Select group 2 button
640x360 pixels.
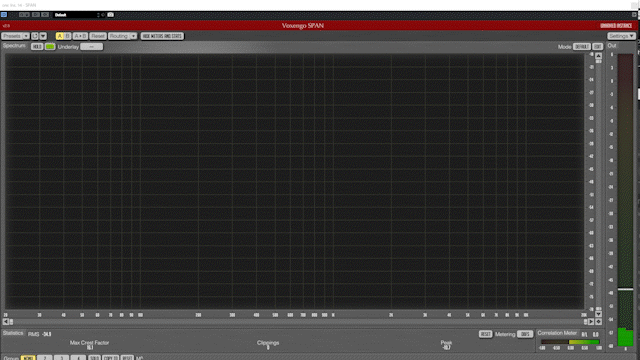point(45,358)
